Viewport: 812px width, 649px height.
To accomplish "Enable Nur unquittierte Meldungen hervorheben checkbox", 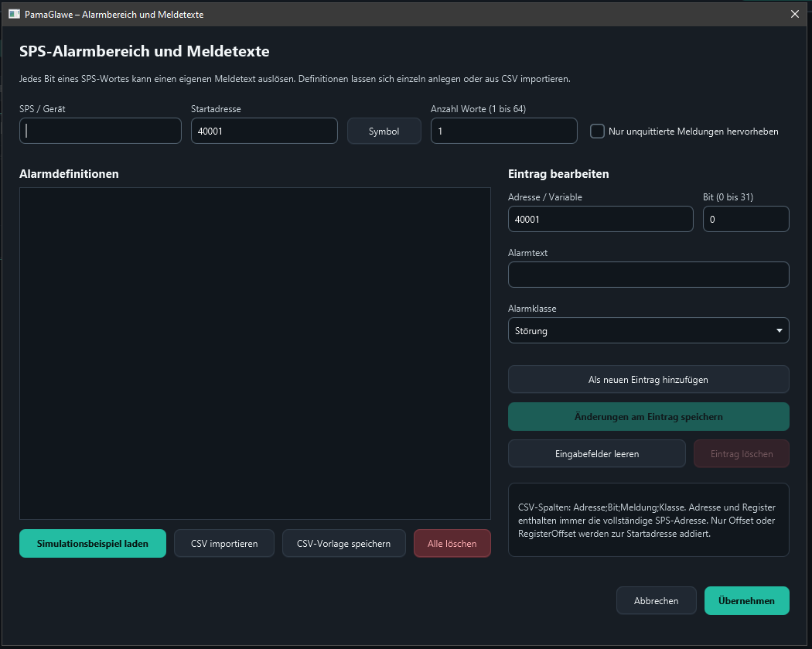I will 597,131.
